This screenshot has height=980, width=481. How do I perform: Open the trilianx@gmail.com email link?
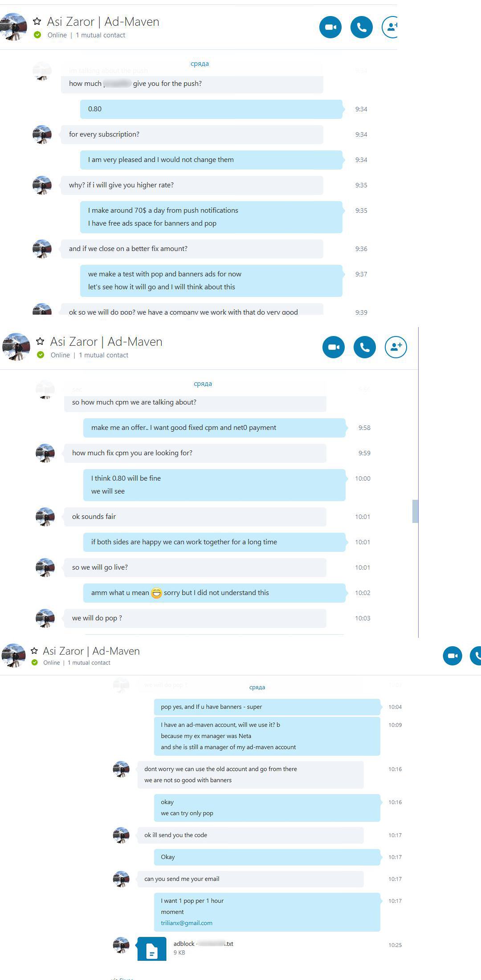[x=187, y=923]
